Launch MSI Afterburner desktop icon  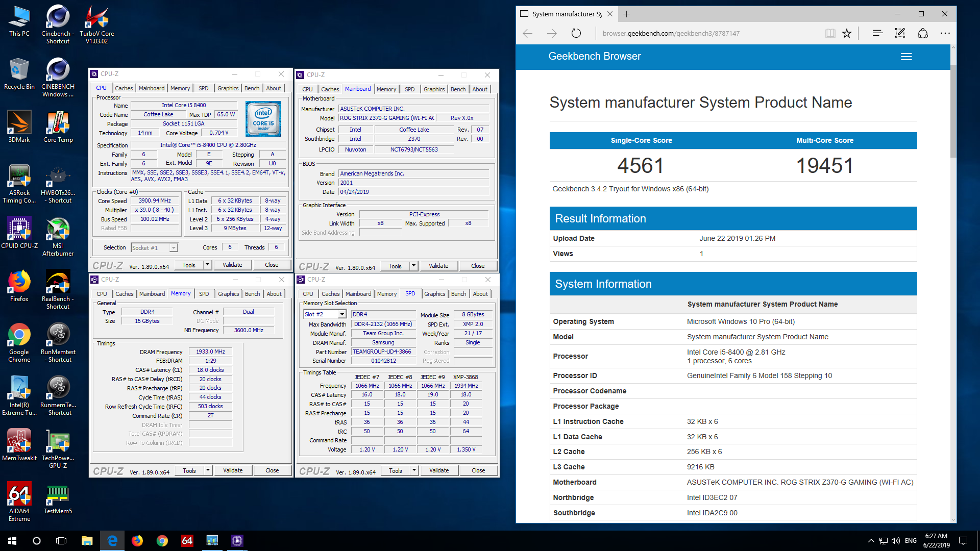coord(58,237)
